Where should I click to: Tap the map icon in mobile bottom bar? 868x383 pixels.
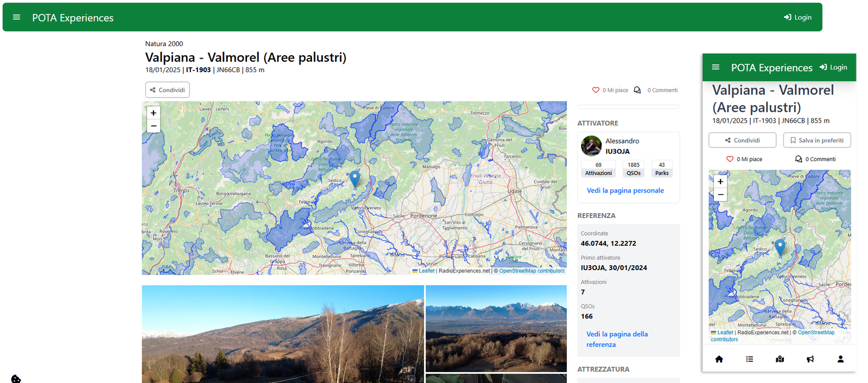[780, 359]
